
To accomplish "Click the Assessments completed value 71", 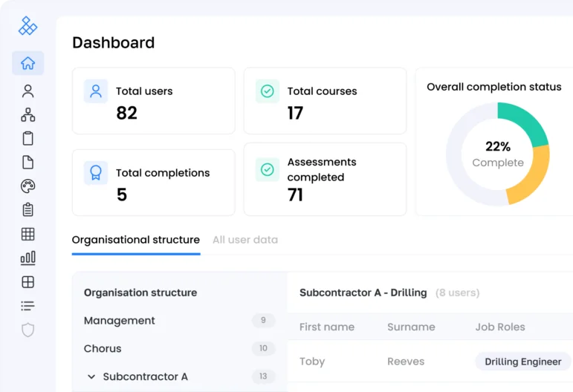I will coord(295,195).
